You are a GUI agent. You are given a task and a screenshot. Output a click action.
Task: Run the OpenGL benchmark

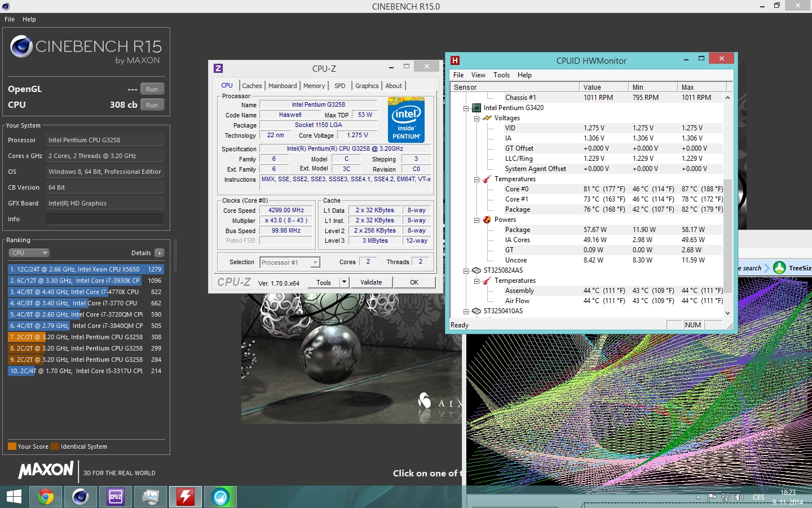152,89
